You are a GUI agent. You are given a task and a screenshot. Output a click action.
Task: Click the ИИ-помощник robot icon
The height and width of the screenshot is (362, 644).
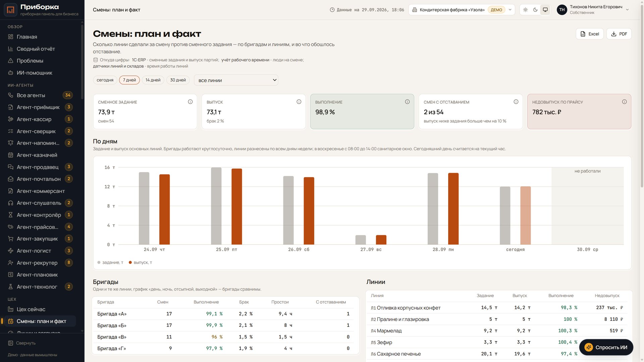10,73
